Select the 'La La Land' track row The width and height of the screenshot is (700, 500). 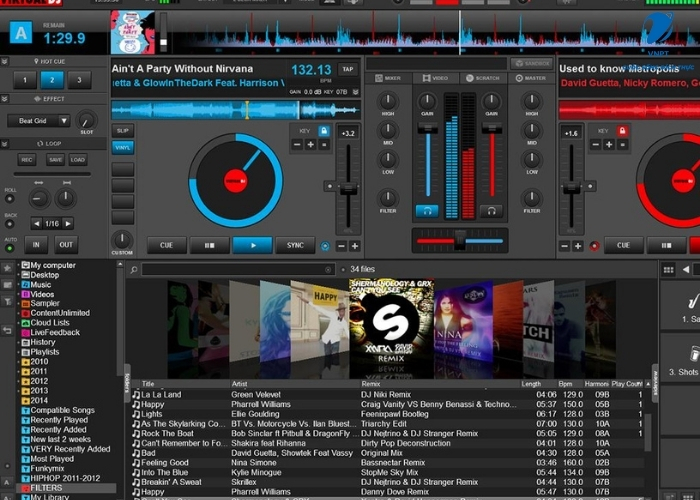(x=387, y=395)
